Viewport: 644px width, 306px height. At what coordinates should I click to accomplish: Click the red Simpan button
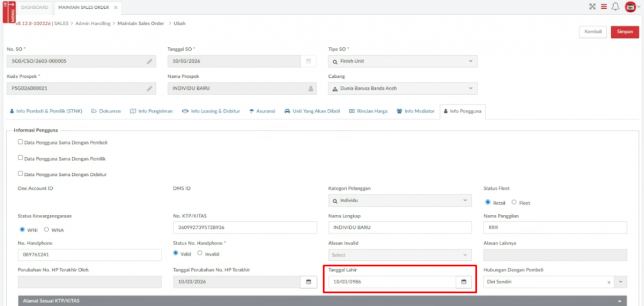[x=625, y=32]
